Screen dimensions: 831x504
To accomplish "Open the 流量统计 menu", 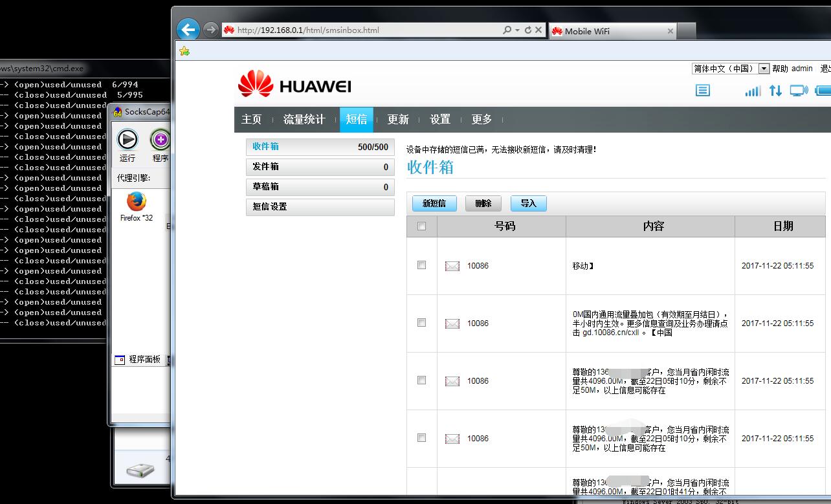I will [x=304, y=119].
